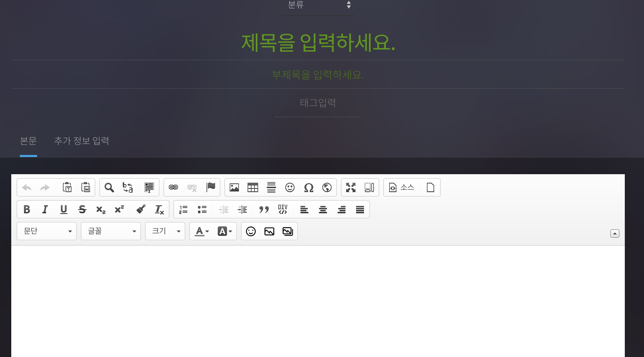
Task: Toggle Strikethrough formatting
Action: click(x=82, y=209)
